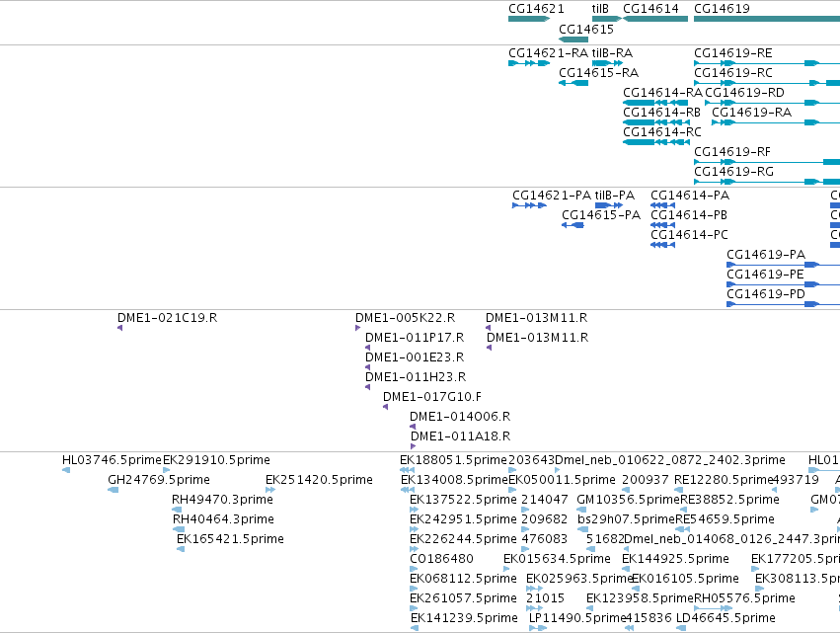
Task: Open EST HL03746.5prime
Action: (66, 471)
